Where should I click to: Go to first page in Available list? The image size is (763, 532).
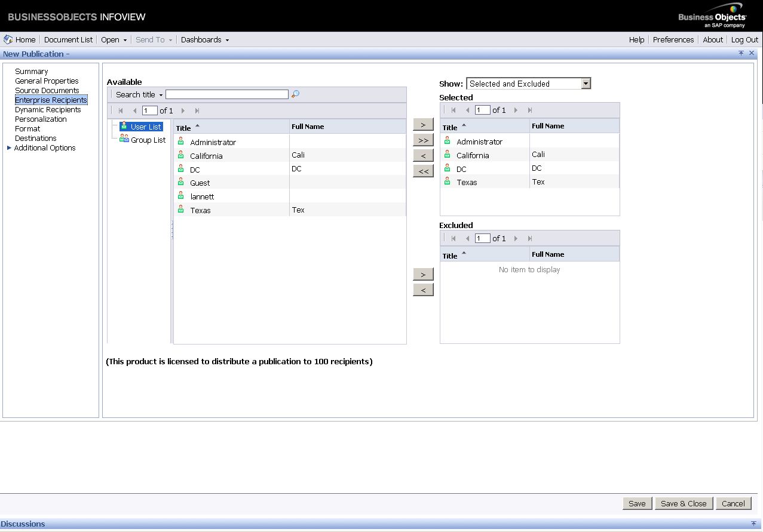coord(121,110)
